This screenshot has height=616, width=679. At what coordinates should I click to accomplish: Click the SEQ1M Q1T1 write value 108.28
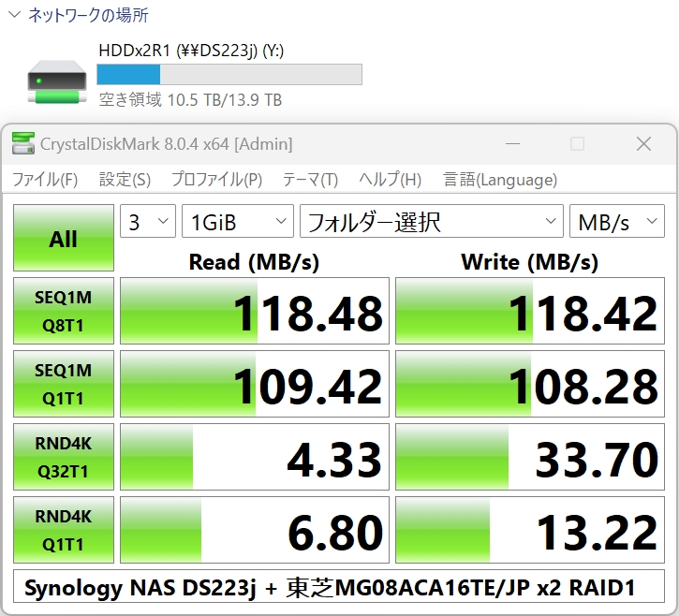pyautogui.click(x=530, y=384)
